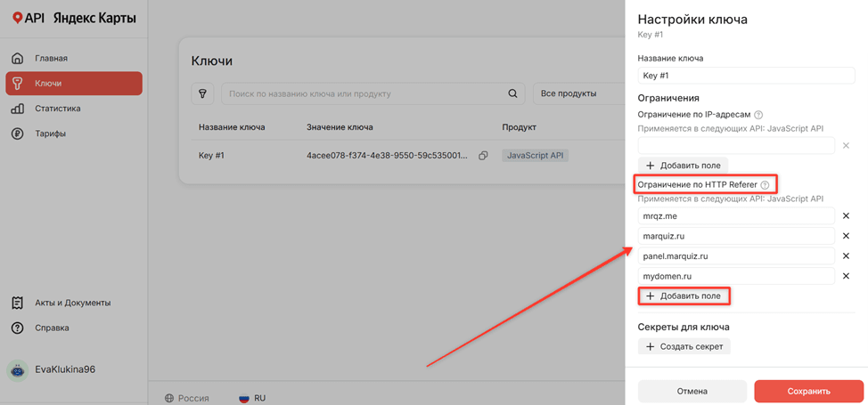
Task: Click the Russian flag language icon
Action: pyautogui.click(x=243, y=398)
